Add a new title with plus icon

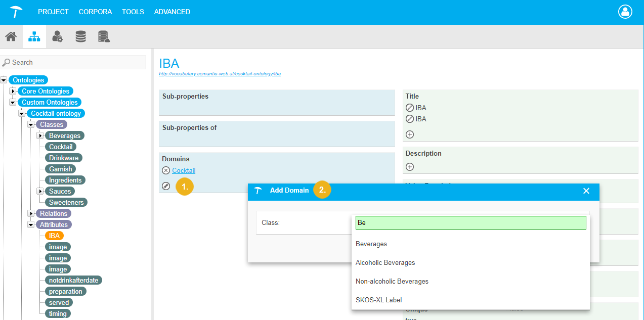410,134
